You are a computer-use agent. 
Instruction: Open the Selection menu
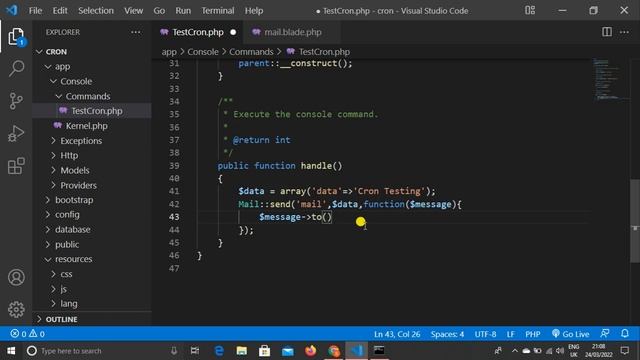click(96, 11)
